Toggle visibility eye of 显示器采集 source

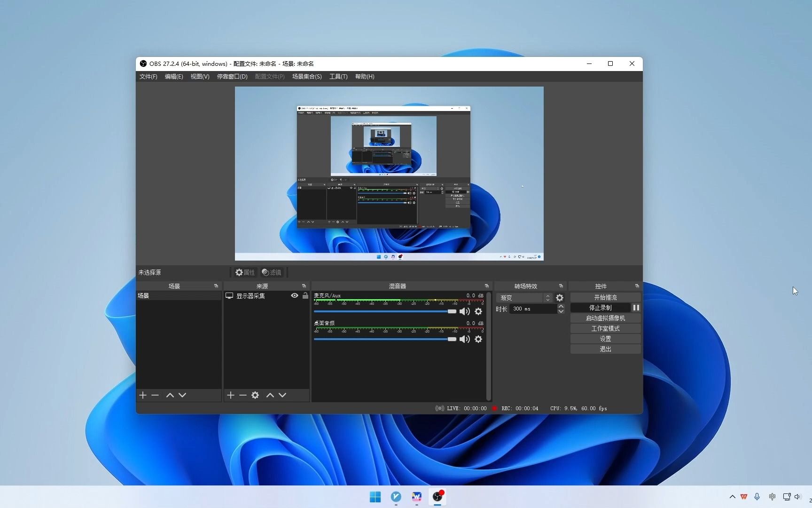(x=295, y=296)
